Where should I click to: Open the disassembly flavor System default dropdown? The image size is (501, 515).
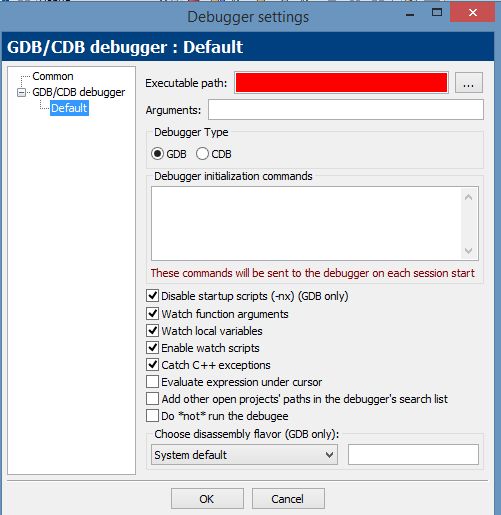(x=244, y=455)
